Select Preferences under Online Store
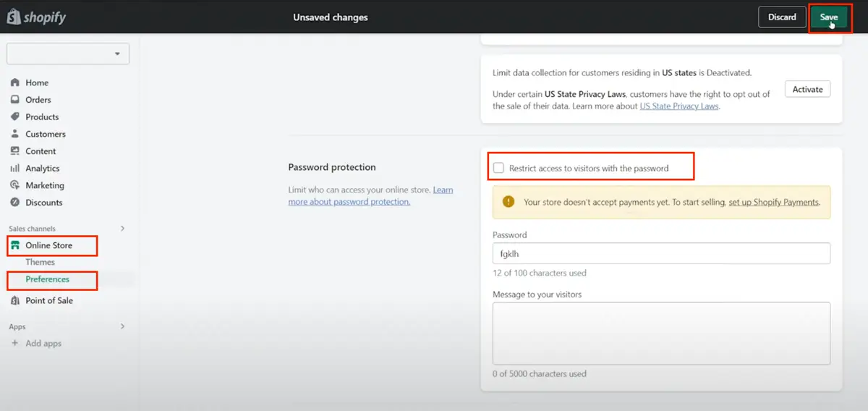 pyautogui.click(x=48, y=279)
